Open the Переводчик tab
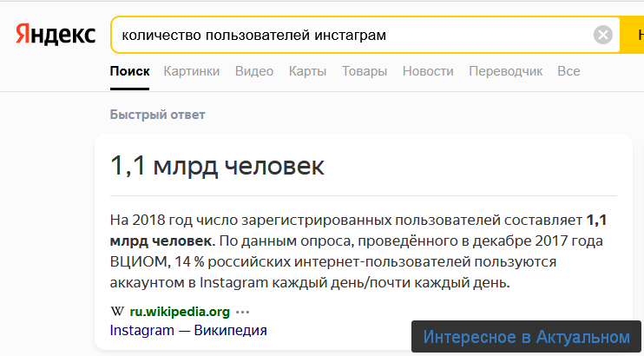644x356 pixels. [x=506, y=71]
